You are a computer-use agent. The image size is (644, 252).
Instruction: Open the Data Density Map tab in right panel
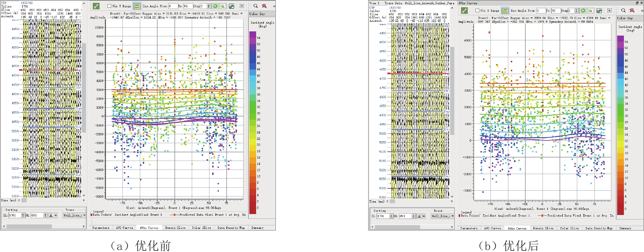pyautogui.click(x=599, y=228)
